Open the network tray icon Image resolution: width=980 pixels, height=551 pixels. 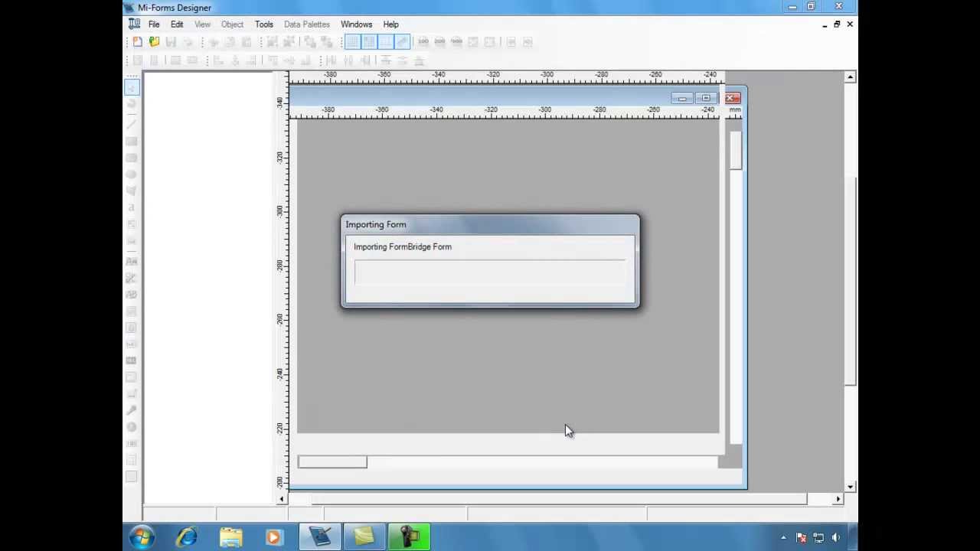[818, 538]
